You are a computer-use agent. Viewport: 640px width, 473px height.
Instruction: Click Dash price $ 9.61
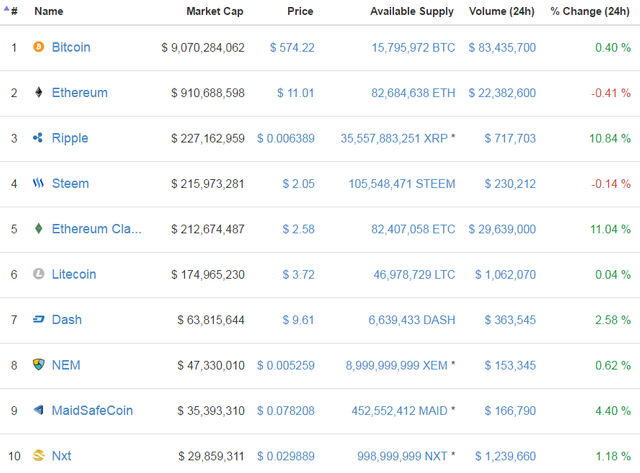point(299,320)
